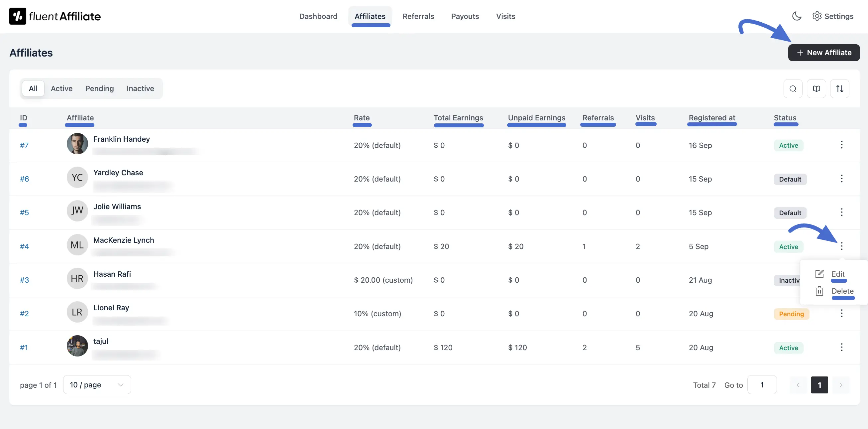Click the fluent Affiliate logo
Screen dimensions: 868x429
pos(54,16)
